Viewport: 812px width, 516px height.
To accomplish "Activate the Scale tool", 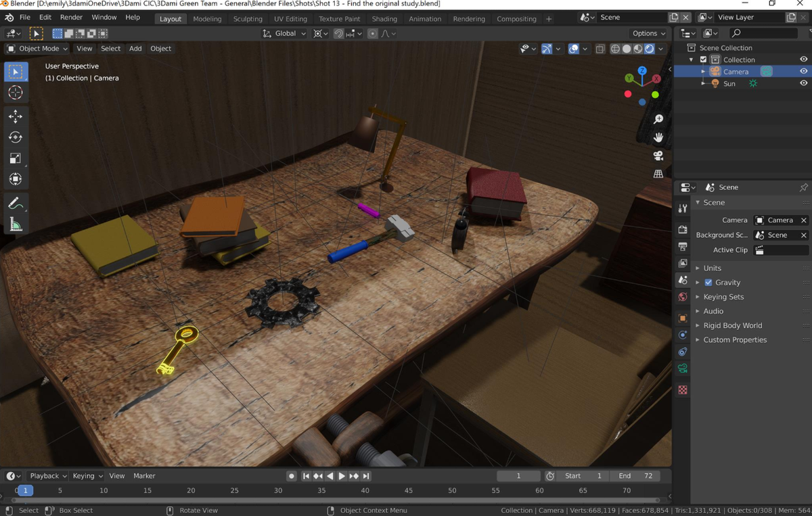I will 16,158.
